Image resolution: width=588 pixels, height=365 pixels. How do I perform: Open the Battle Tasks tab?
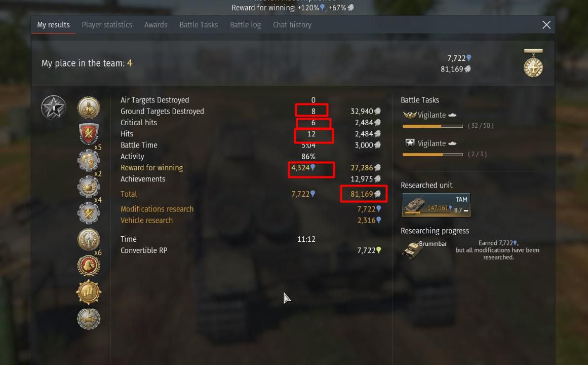[199, 25]
